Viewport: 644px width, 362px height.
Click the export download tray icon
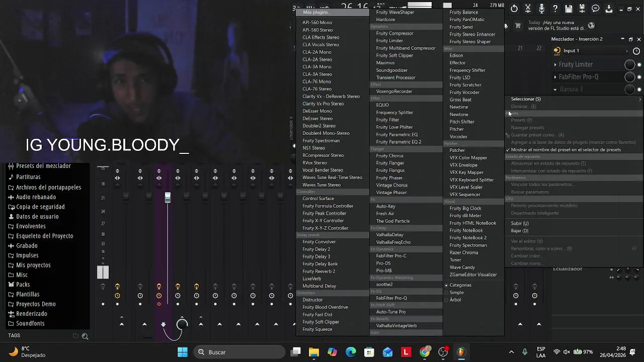tap(609, 9)
